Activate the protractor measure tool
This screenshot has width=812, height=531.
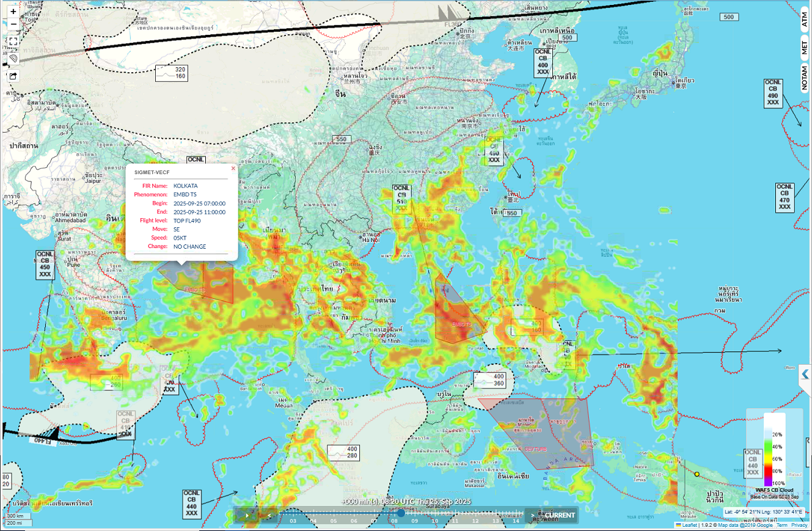point(13,58)
